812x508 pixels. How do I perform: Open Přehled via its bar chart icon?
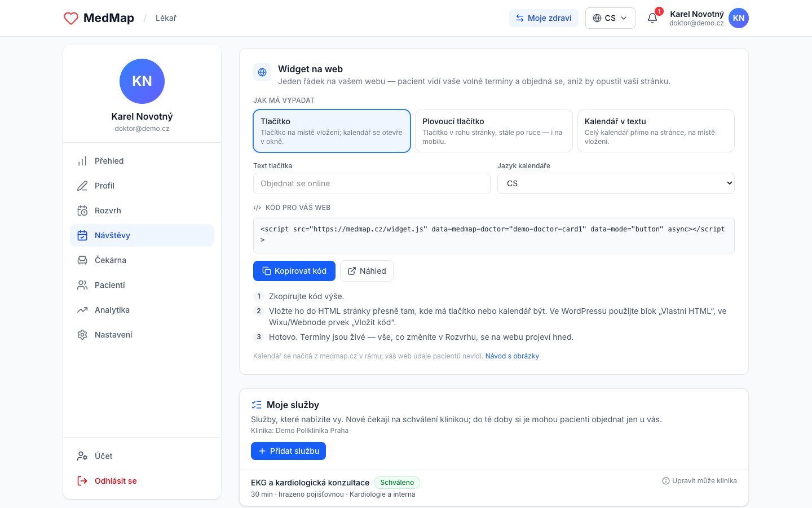tap(82, 161)
